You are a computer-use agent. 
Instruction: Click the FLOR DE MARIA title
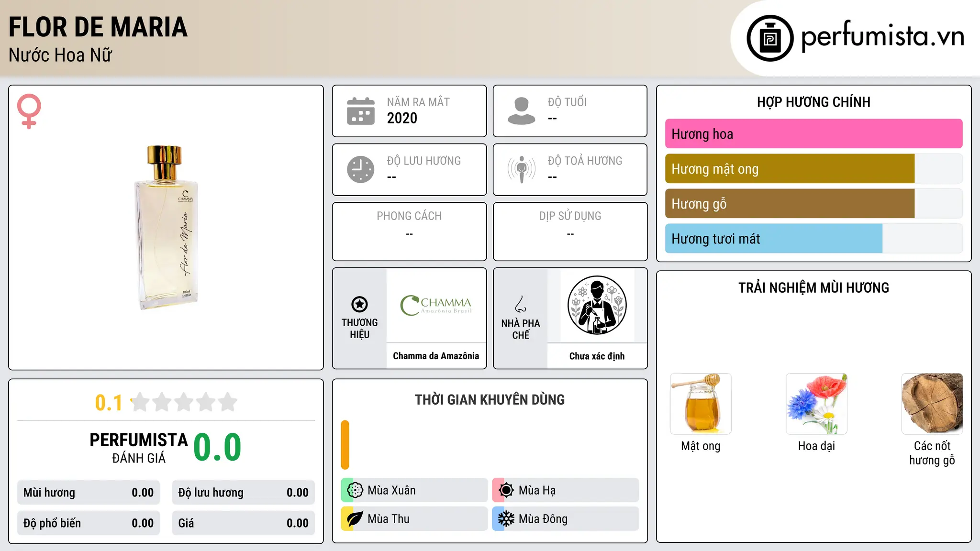point(98,27)
